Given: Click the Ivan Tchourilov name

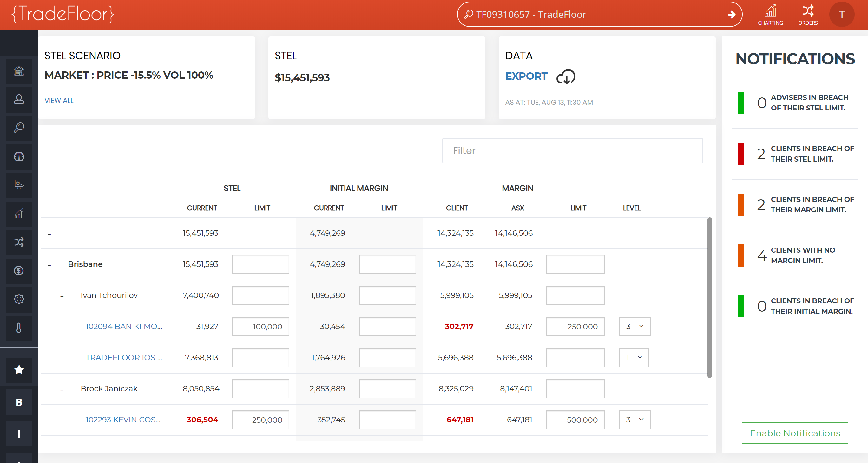Looking at the screenshot, I should (109, 295).
